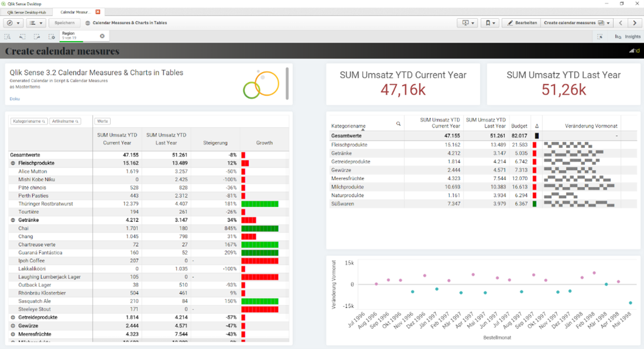The width and height of the screenshot is (644, 349).
Task: Open the storytelling presentation icon menu
Action: click(x=468, y=23)
